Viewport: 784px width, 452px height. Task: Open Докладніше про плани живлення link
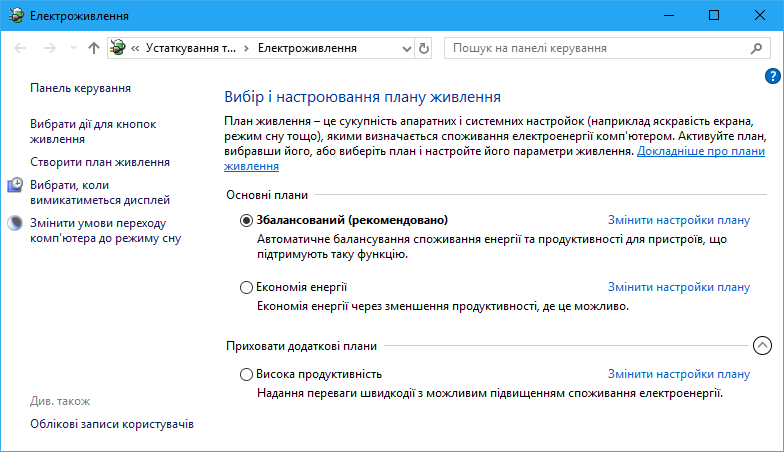[x=701, y=151]
